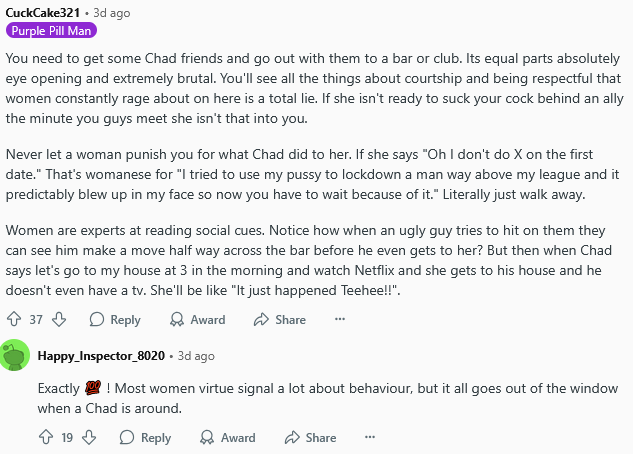Click the Purple Pill Man flair
The image size is (633, 454).
[x=51, y=31]
